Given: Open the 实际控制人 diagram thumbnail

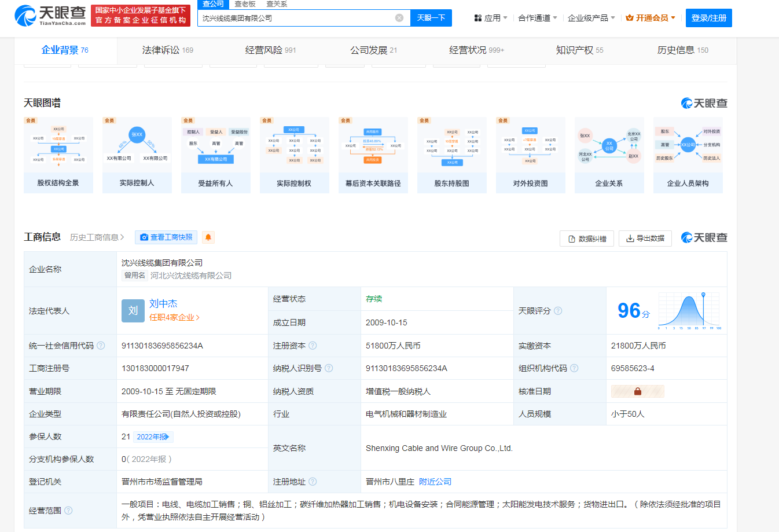Looking at the screenshot, I should point(137,155).
